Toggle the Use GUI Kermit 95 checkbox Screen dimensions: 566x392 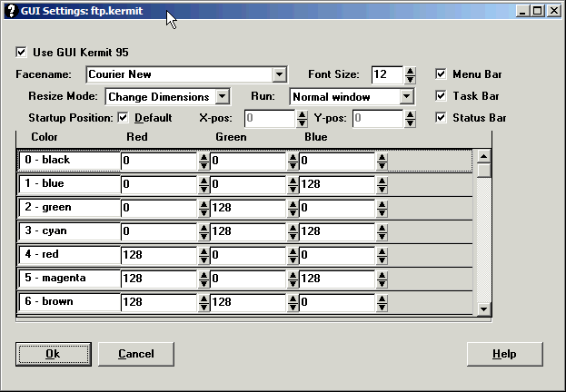click(23, 52)
